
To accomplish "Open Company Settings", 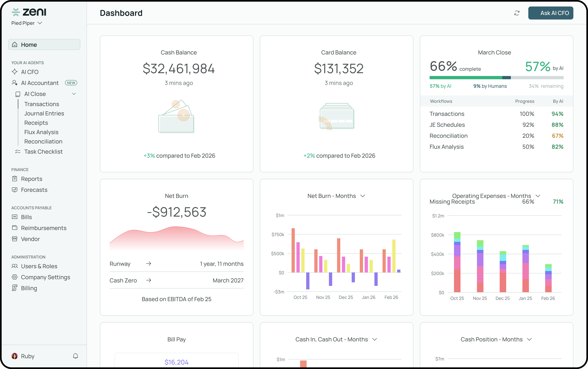I will [x=46, y=277].
